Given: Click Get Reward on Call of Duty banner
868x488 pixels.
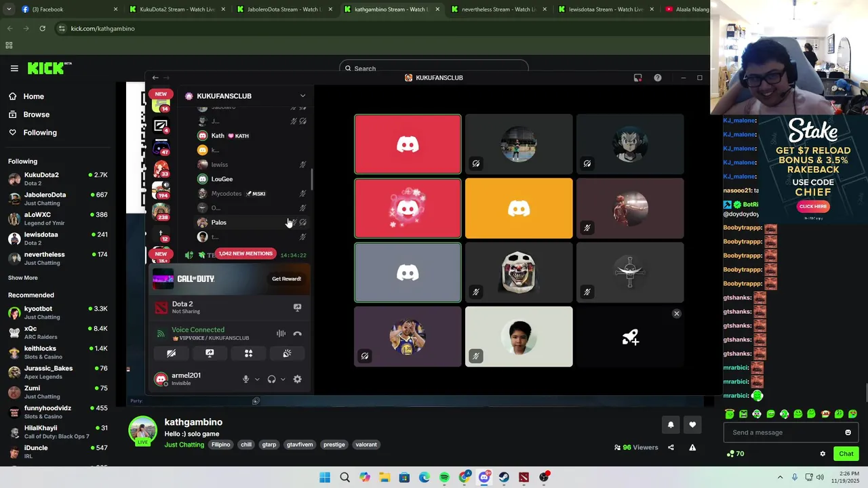Looking at the screenshot, I should (286, 279).
